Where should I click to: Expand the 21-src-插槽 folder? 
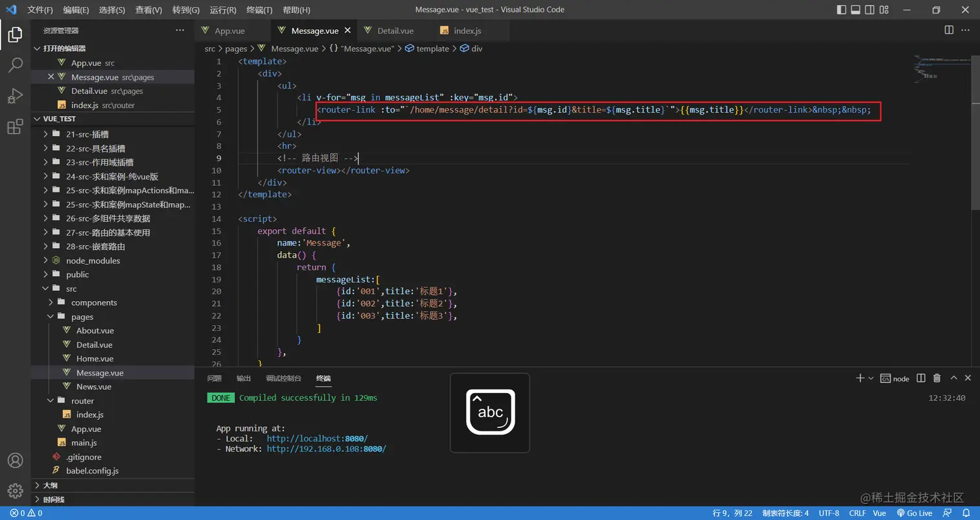coord(113,134)
